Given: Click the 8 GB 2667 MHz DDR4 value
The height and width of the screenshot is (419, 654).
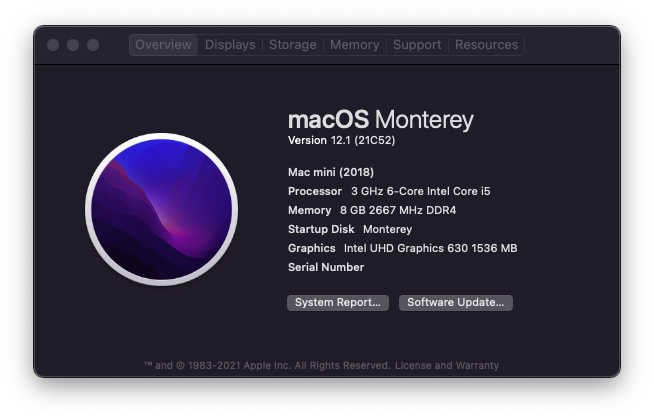Looking at the screenshot, I should click(398, 210).
